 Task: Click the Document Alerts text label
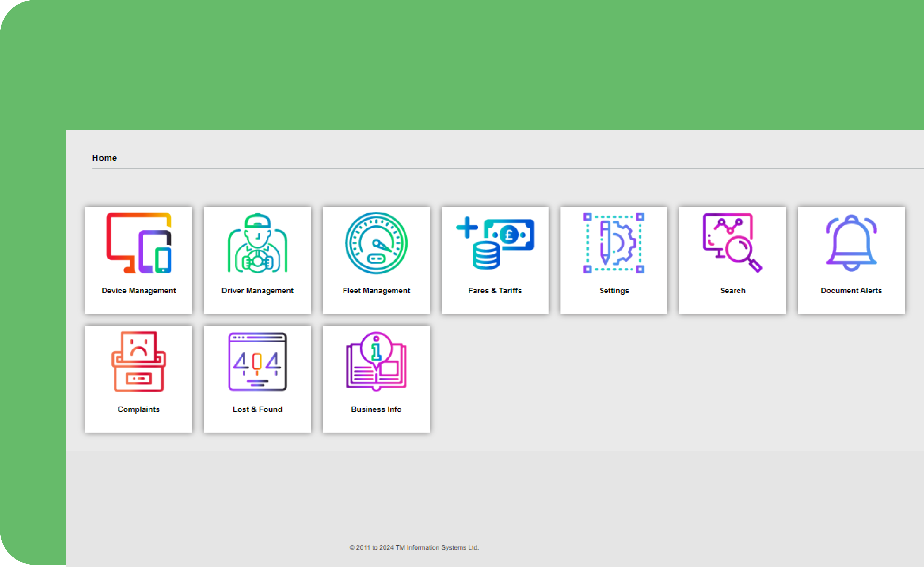[x=851, y=290]
